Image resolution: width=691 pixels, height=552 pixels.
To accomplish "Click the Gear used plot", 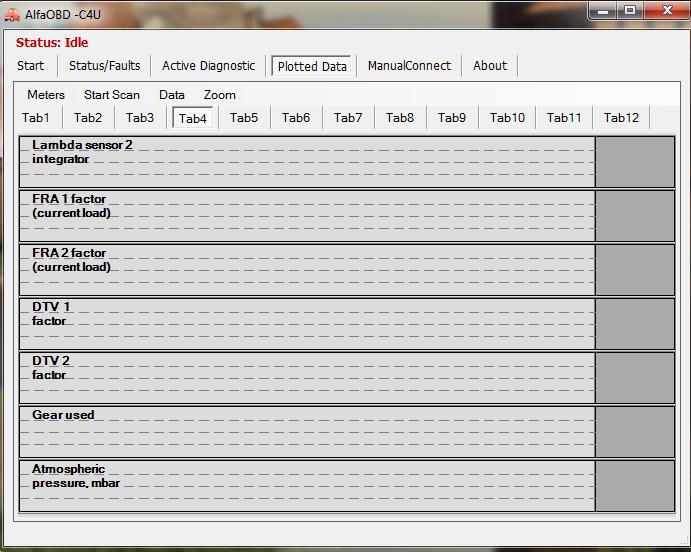I will [307, 432].
